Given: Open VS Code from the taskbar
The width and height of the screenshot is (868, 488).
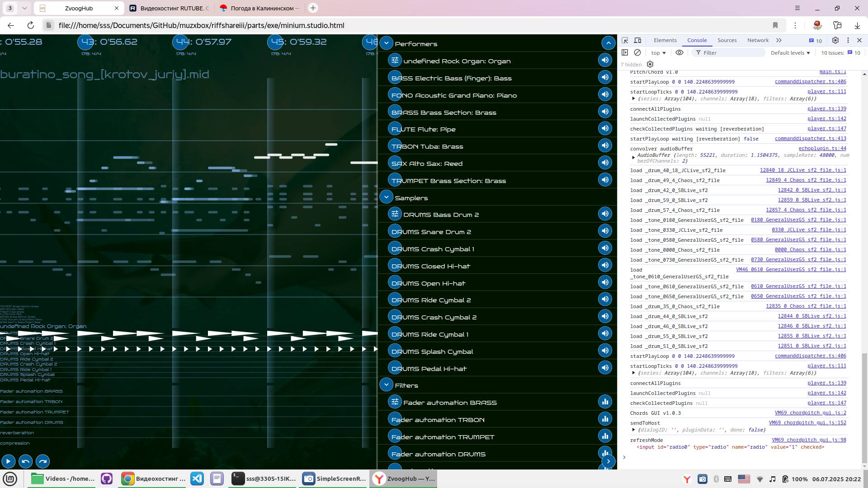Looking at the screenshot, I should [x=197, y=479].
